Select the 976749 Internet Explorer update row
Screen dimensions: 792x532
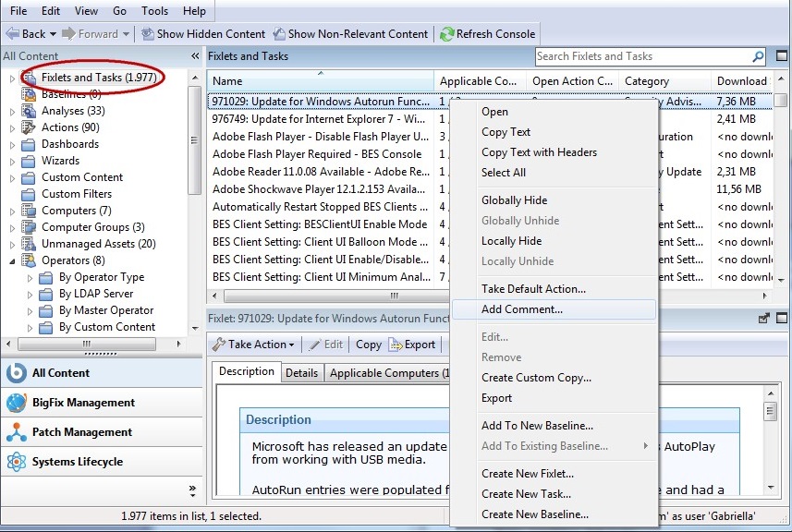coord(323,118)
